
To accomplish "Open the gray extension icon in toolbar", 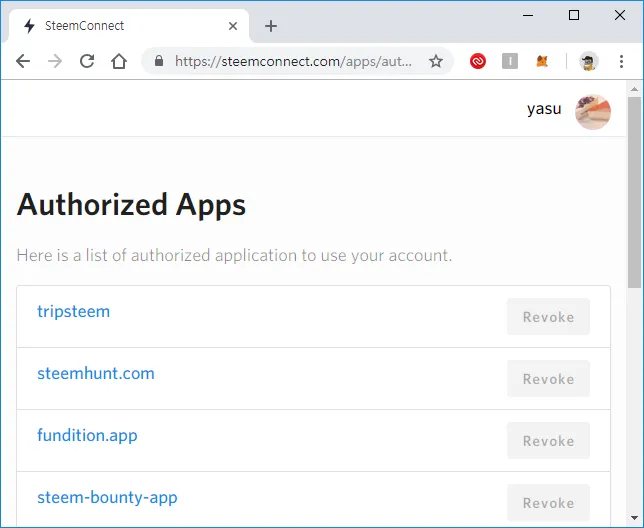I will click(510, 62).
